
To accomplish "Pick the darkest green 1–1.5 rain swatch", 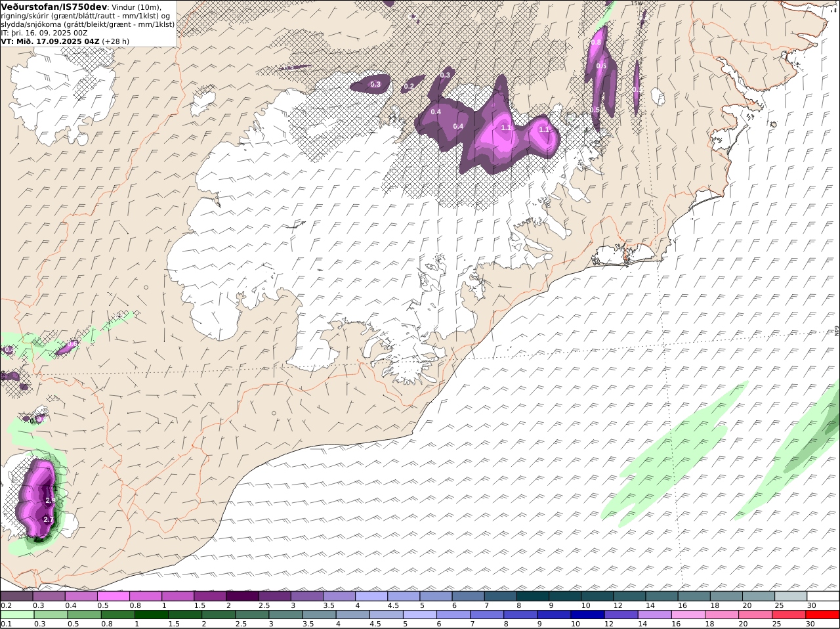I will [151, 615].
